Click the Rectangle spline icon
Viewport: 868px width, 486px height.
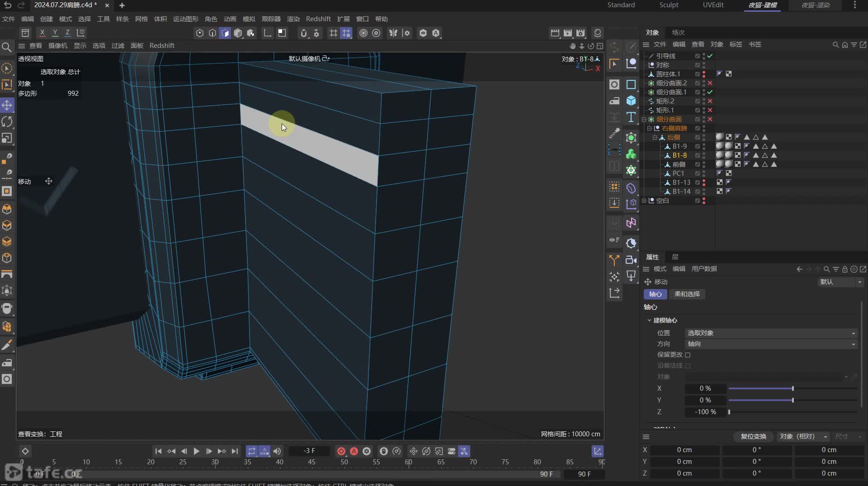tap(631, 84)
